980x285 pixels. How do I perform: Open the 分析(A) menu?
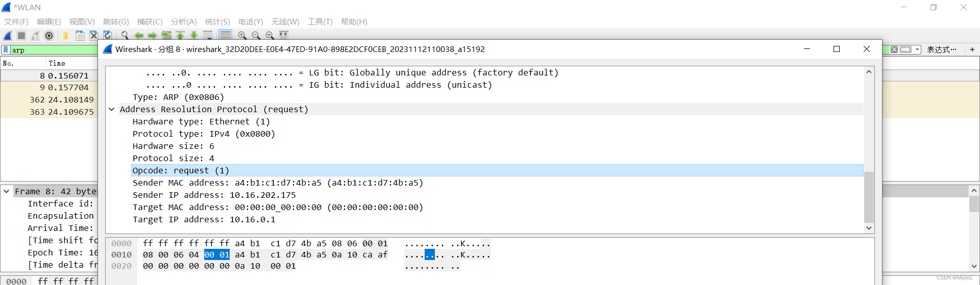click(184, 22)
